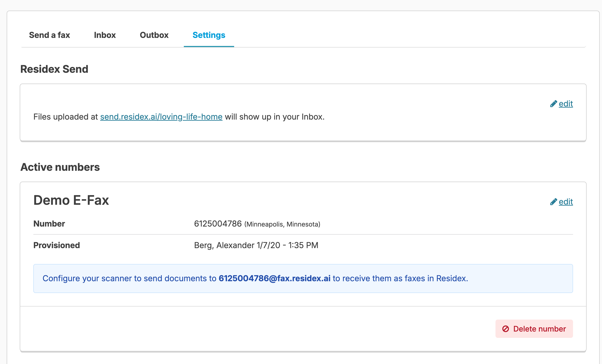Click the Number field label

[x=49, y=223]
